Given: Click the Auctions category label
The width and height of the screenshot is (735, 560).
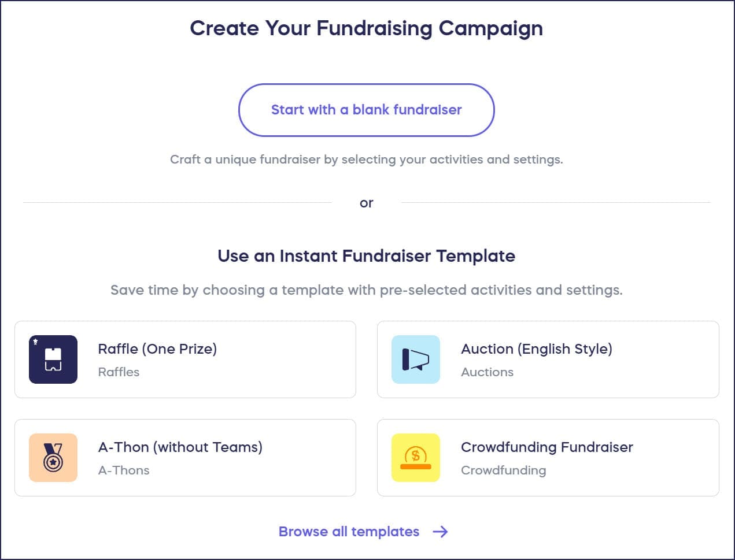Looking at the screenshot, I should tap(487, 372).
